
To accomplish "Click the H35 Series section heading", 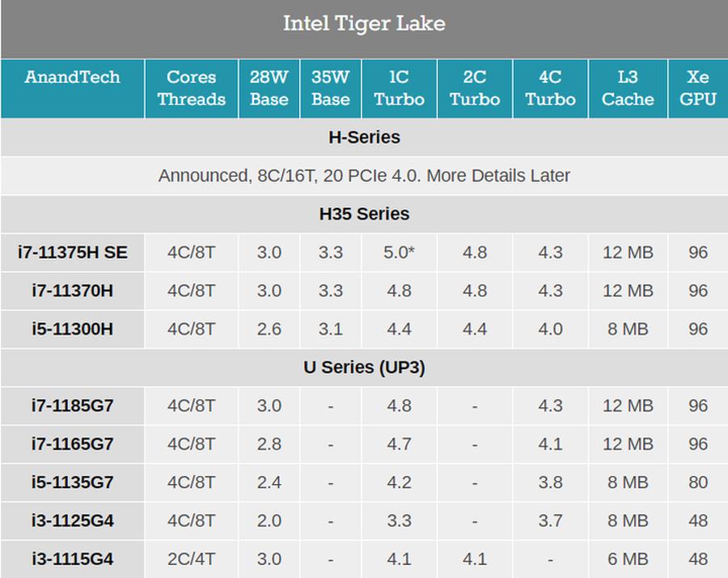I will point(364,215).
